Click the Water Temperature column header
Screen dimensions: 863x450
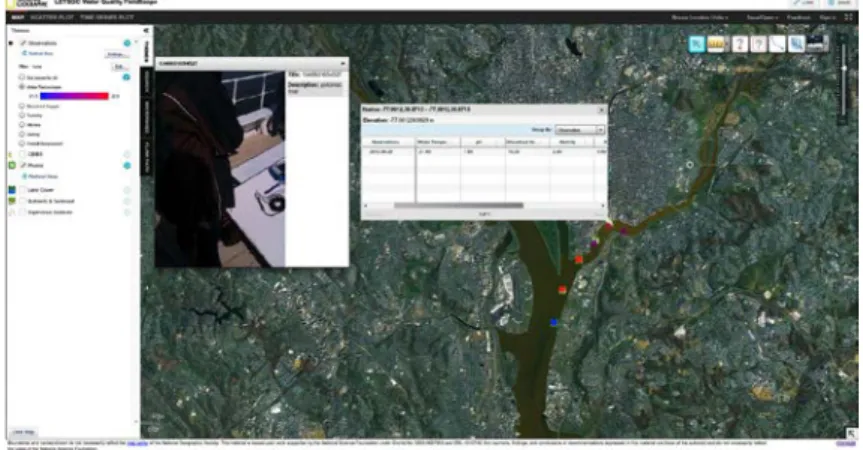pos(438,142)
